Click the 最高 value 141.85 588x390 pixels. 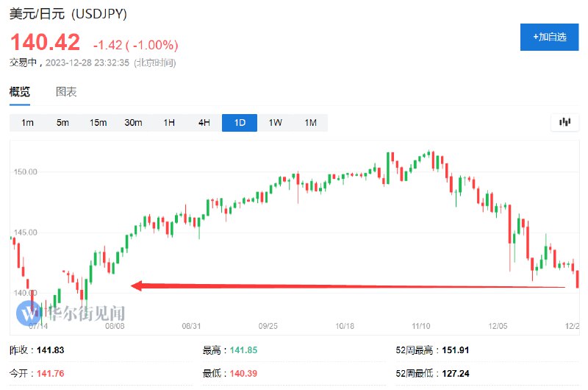[243, 350]
